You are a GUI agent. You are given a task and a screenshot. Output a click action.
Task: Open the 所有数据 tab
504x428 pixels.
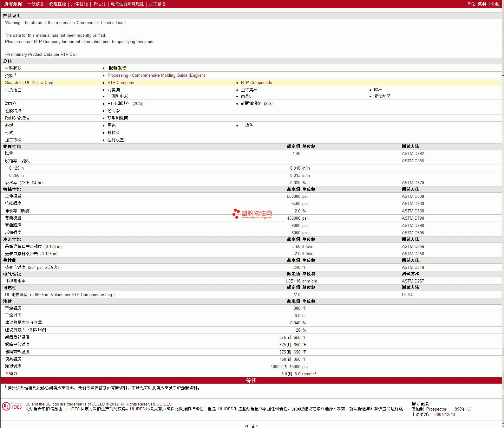[x=13, y=4]
